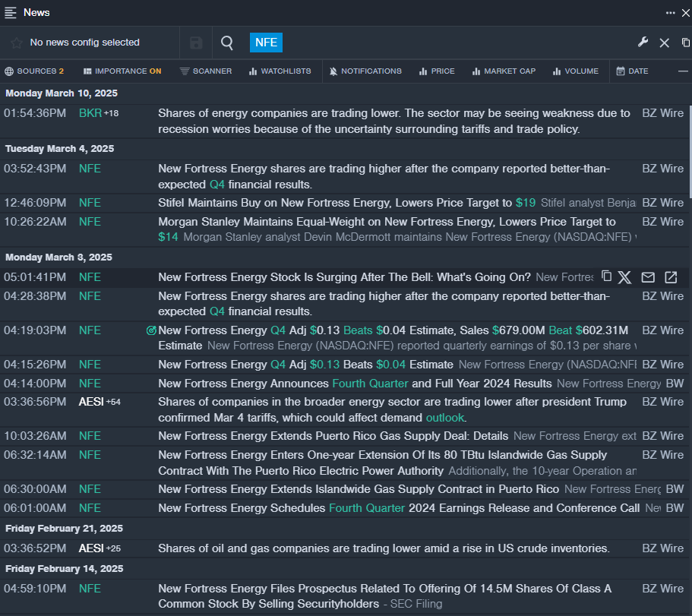Viewport: 692px width, 616px height.
Task: Click the save config floppy disk icon
Action: click(x=196, y=43)
